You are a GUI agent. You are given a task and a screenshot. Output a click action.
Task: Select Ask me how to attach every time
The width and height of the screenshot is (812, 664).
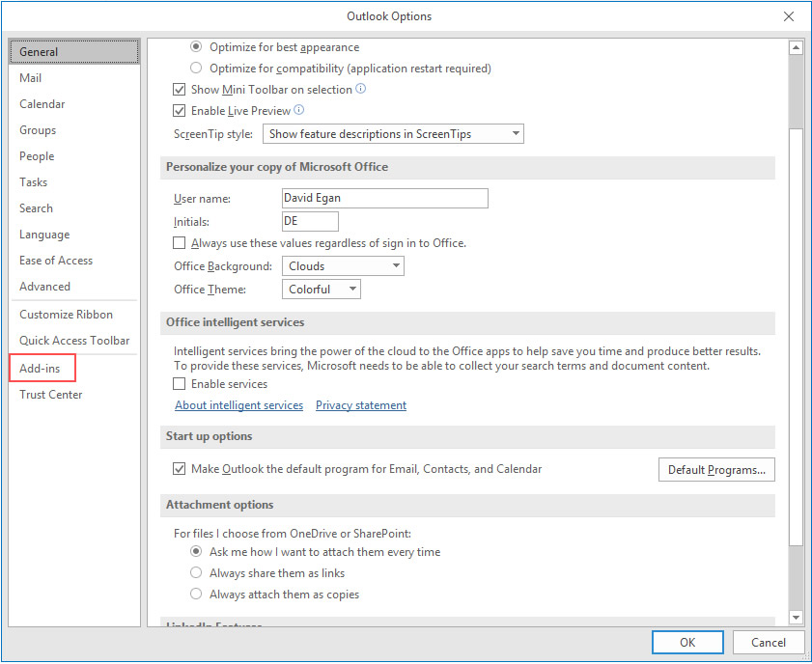coord(196,552)
